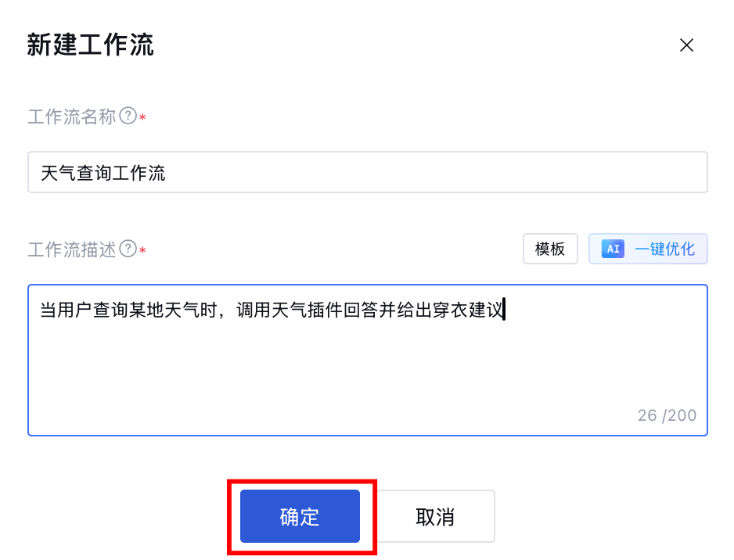734x560 pixels.
Task: Open the 模板 template button
Action: (x=550, y=249)
